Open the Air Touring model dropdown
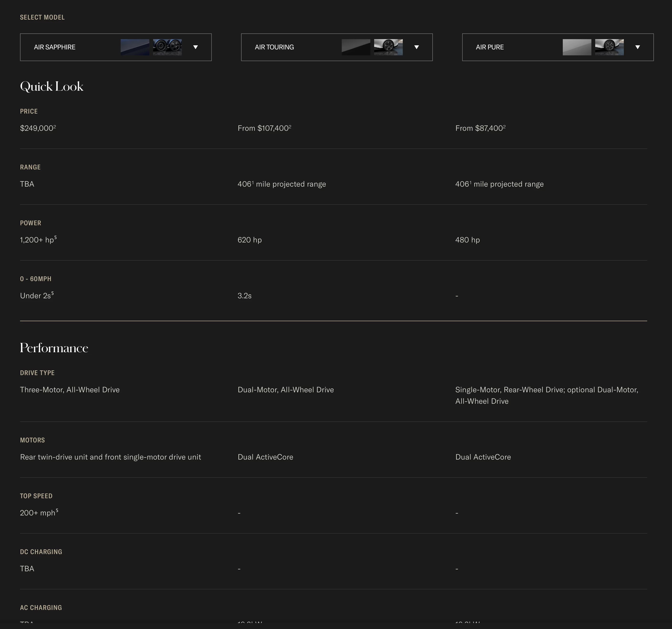 click(x=337, y=47)
